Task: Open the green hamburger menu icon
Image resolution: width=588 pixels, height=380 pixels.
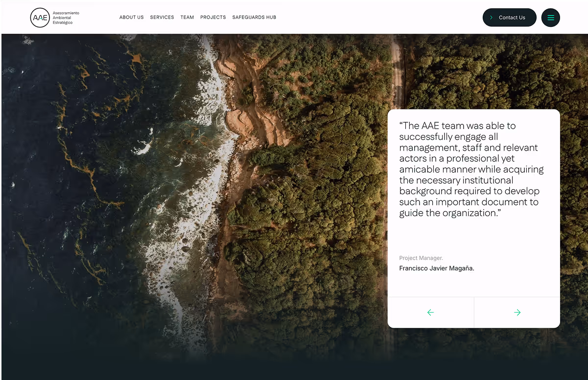Action: point(550,18)
